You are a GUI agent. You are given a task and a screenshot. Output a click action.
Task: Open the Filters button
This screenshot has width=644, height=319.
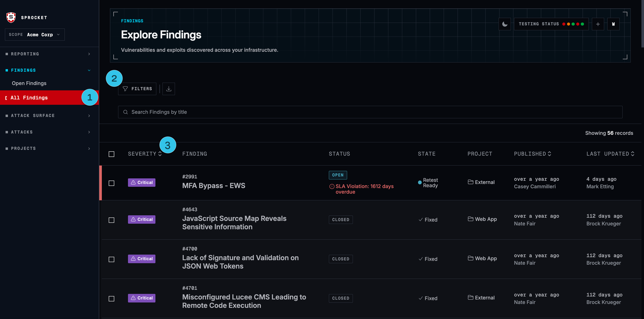click(x=137, y=89)
